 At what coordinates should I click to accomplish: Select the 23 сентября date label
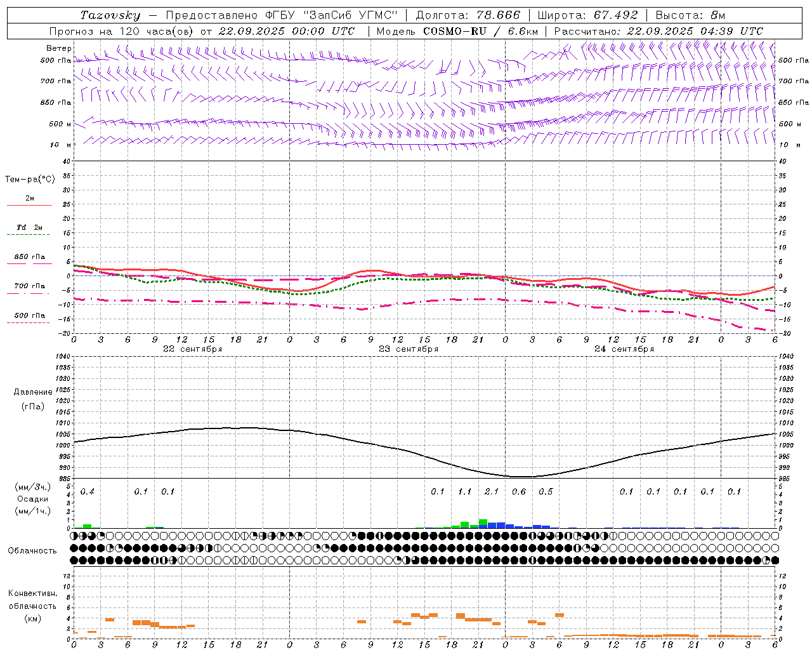pyautogui.click(x=409, y=349)
